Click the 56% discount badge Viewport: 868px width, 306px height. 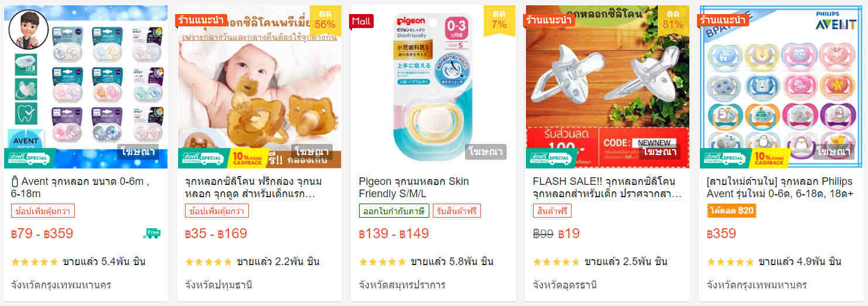click(325, 19)
